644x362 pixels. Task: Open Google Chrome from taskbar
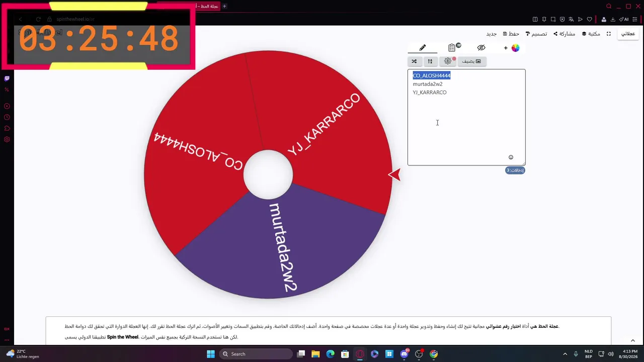[434, 354]
